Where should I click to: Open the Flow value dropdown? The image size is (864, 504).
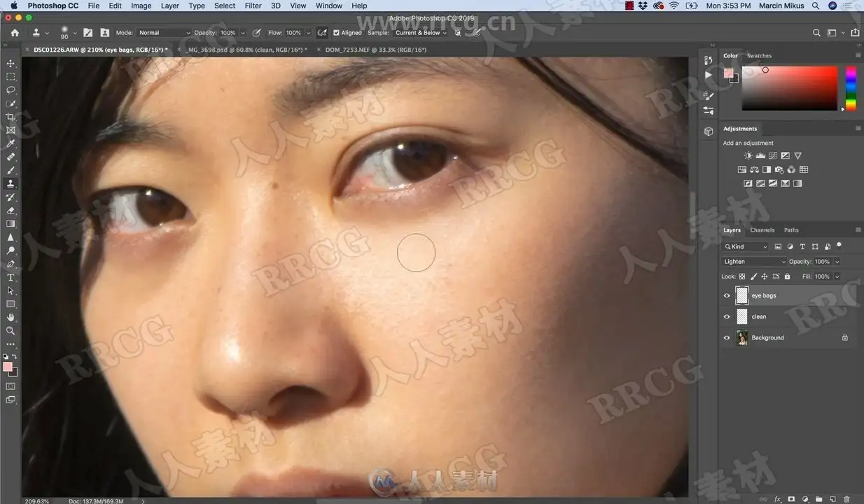pos(308,33)
